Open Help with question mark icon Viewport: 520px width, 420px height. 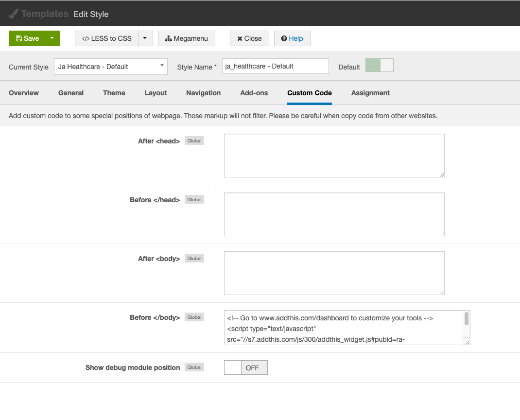292,38
